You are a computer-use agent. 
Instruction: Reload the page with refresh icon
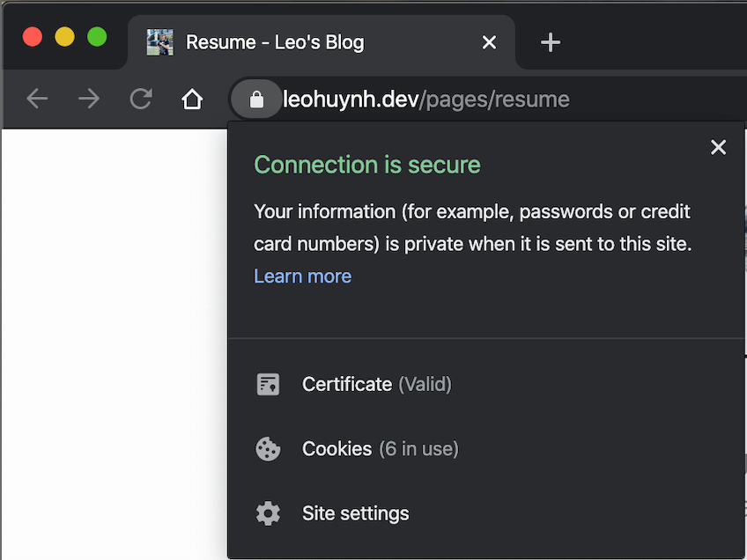(x=141, y=99)
